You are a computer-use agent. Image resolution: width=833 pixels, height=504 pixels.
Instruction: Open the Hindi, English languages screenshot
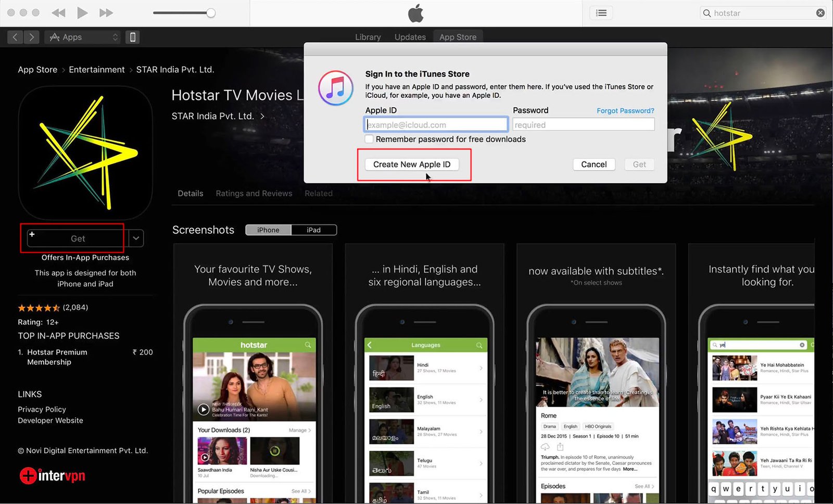click(424, 373)
